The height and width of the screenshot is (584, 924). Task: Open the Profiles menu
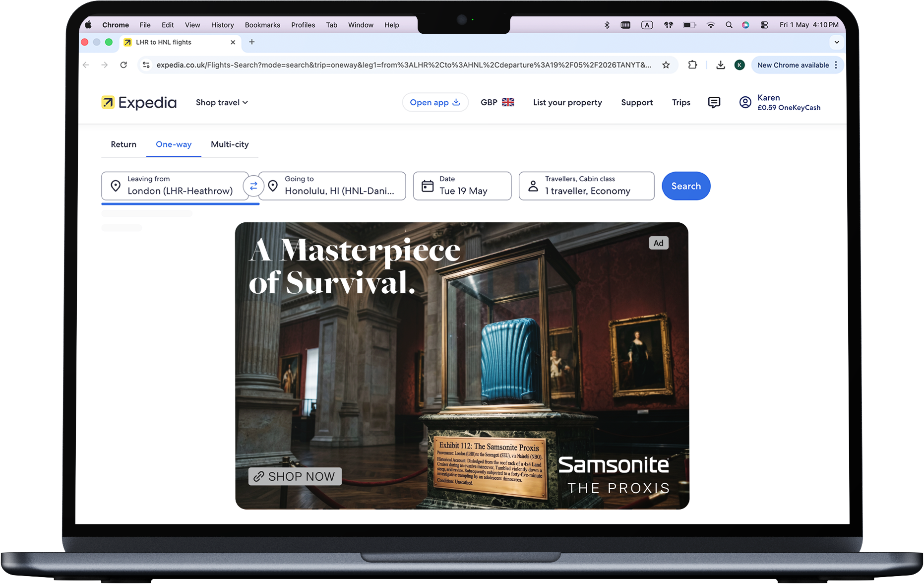click(x=303, y=25)
